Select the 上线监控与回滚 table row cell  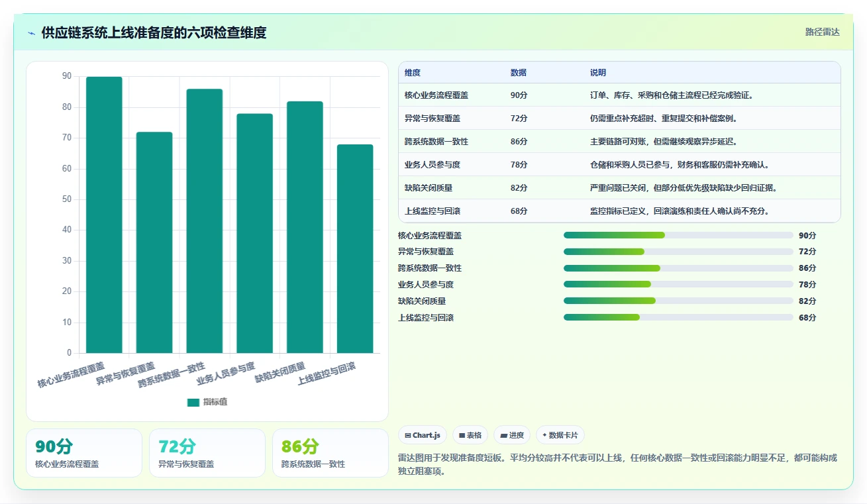click(433, 211)
